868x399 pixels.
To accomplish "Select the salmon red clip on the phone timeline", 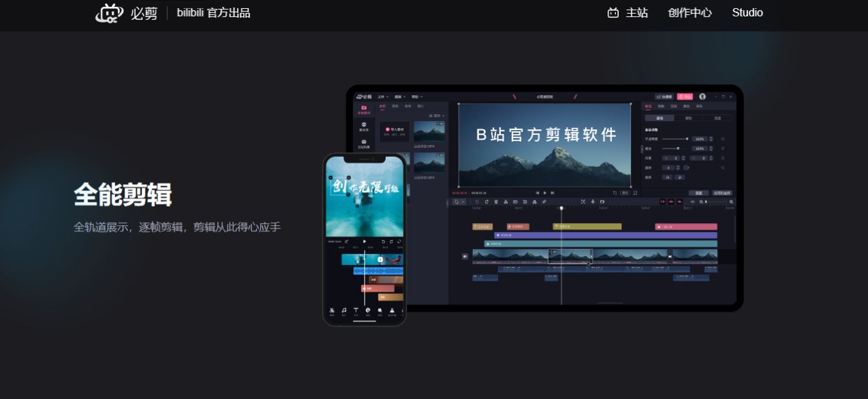I will 377,289.
